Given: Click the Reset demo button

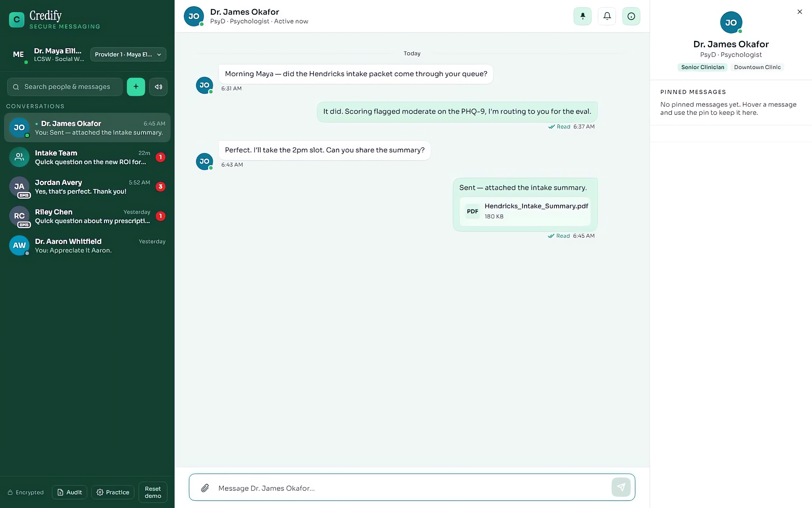Looking at the screenshot, I should point(153,492).
